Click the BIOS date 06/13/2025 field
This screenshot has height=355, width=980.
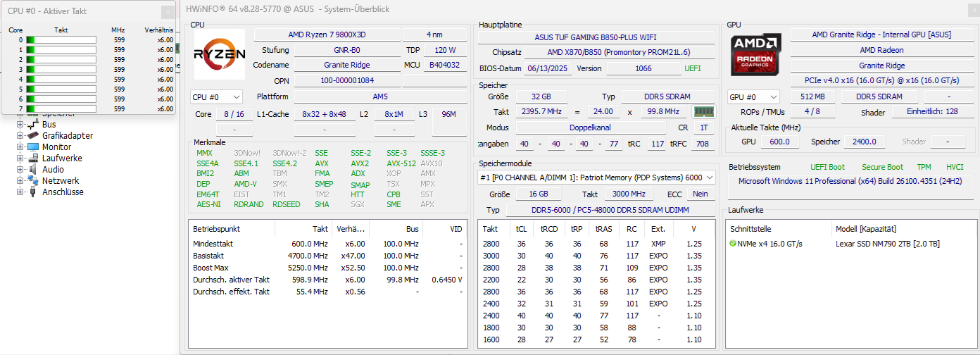549,68
